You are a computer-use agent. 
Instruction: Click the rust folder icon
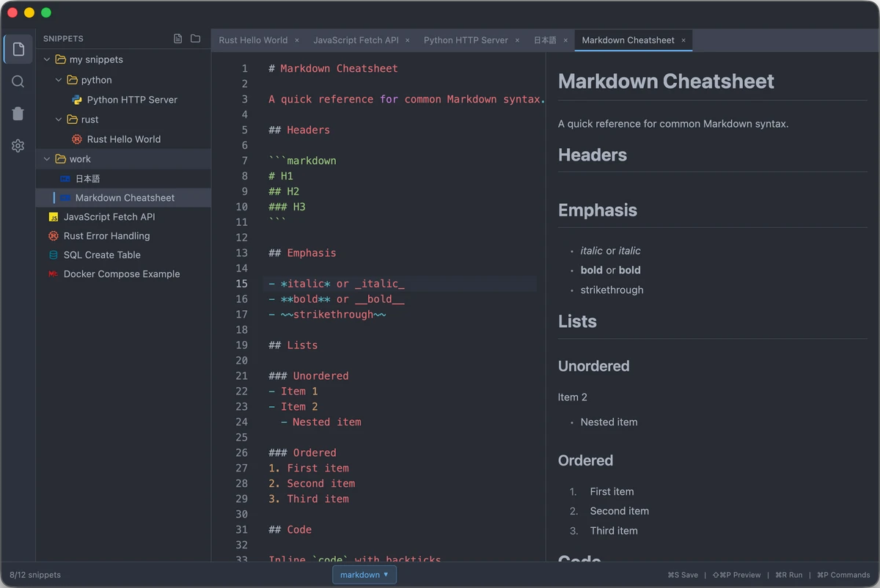pyautogui.click(x=72, y=120)
